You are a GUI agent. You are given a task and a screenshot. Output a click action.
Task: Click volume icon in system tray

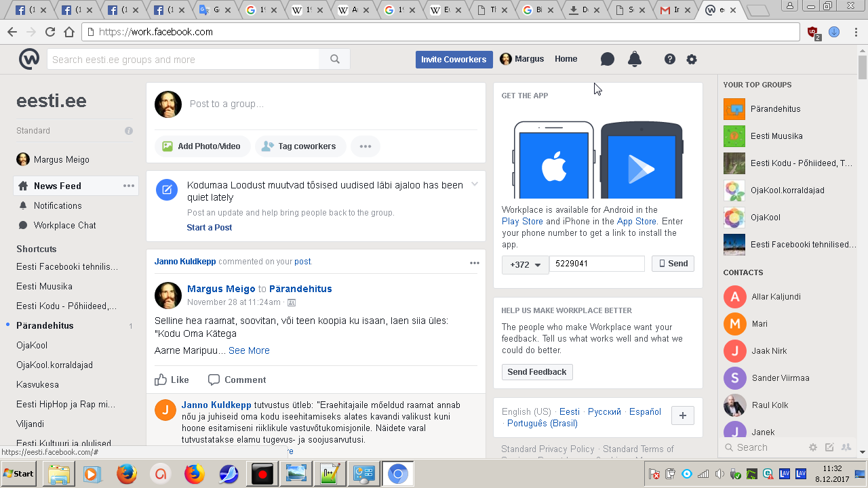[719, 474]
